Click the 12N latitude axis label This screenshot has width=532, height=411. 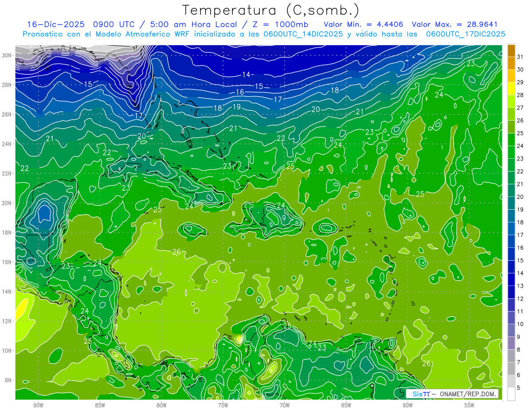click(x=8, y=321)
